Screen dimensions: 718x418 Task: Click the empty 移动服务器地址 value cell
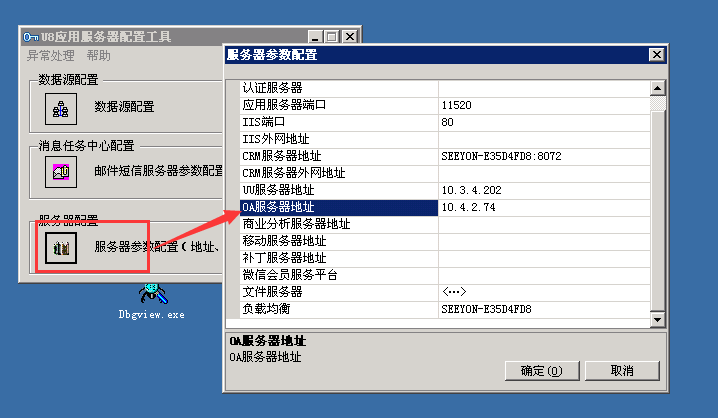[x=544, y=241]
